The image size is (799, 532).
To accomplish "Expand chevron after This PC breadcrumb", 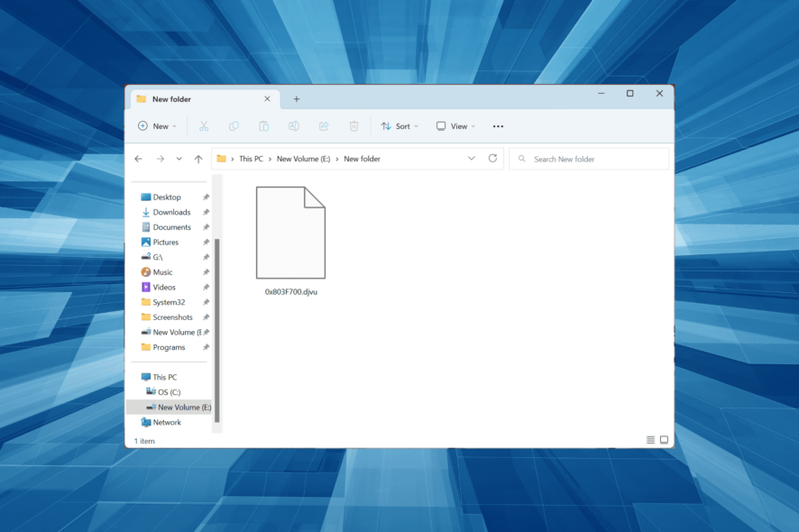I will click(270, 159).
